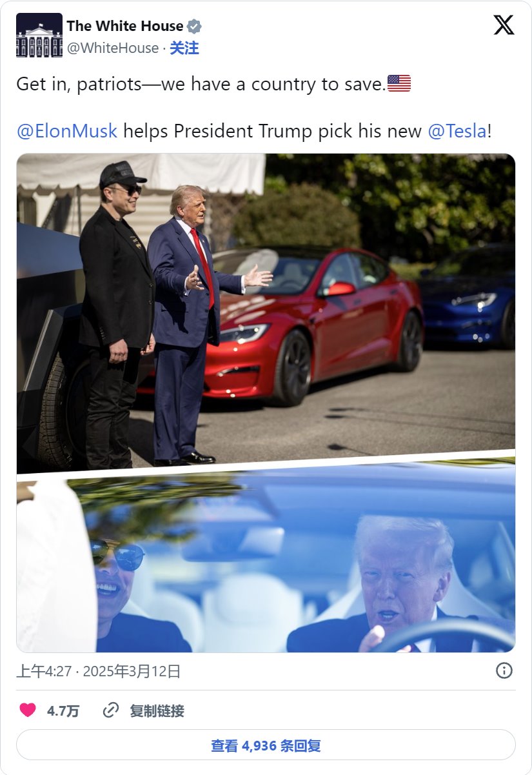Open the @ElonMusk mention
Screen dimensions: 532x775
tap(67, 131)
